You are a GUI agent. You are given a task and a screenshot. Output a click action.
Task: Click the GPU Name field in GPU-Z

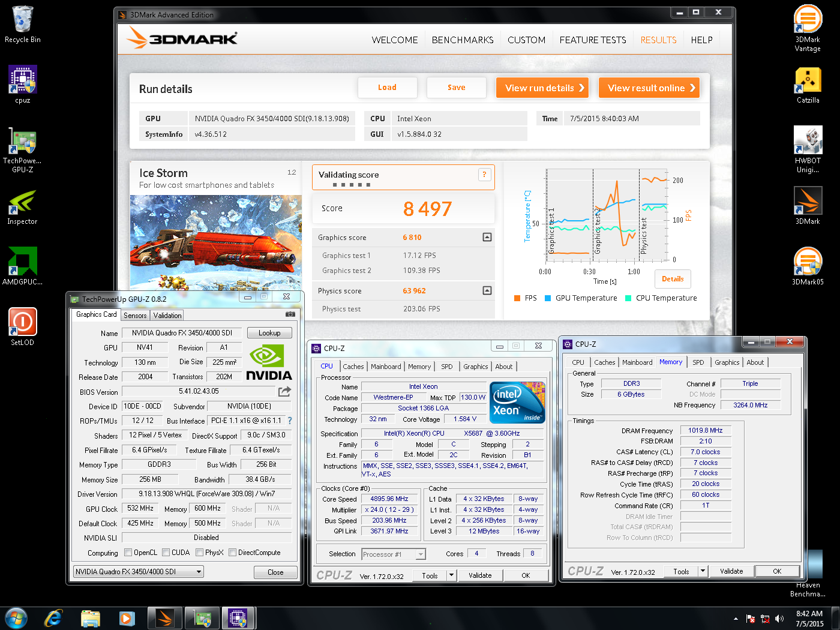pyautogui.click(x=182, y=333)
